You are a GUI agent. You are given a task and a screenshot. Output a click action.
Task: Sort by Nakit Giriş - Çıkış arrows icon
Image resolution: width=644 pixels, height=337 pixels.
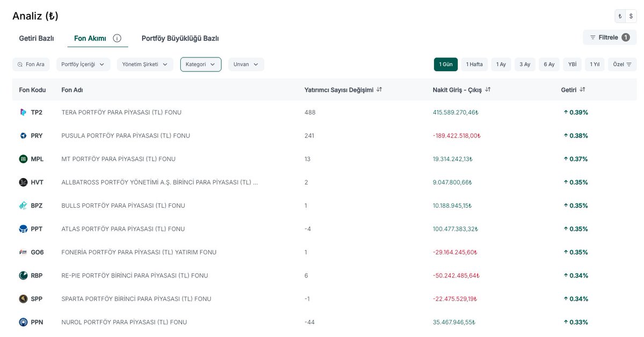[x=488, y=90]
